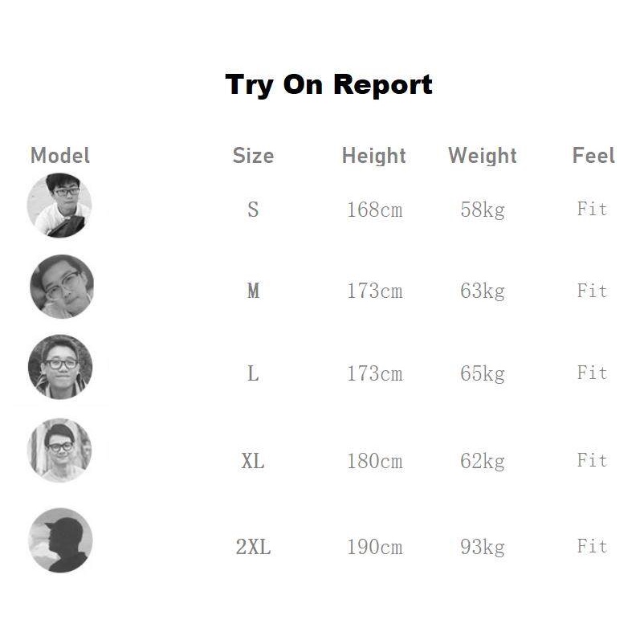Click the size XL model avatar
644x644 pixels.
[59, 450]
